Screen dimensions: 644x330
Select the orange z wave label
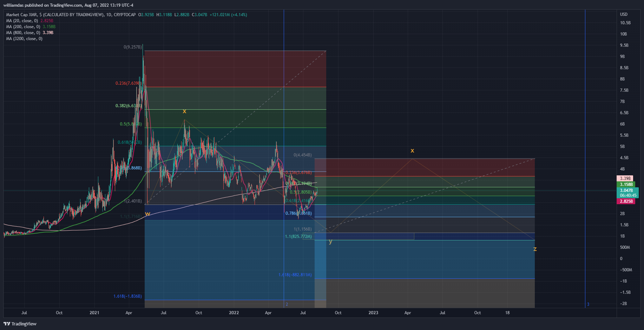pyautogui.click(x=535, y=249)
